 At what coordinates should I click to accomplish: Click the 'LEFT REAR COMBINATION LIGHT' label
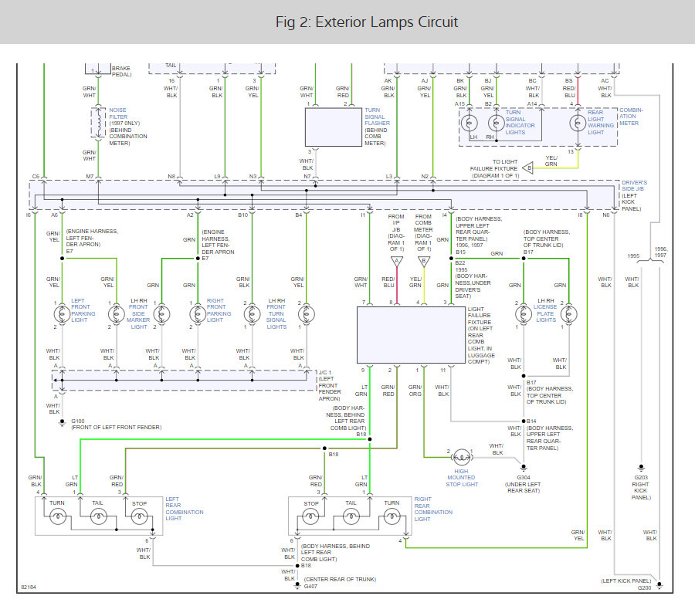[185, 509]
